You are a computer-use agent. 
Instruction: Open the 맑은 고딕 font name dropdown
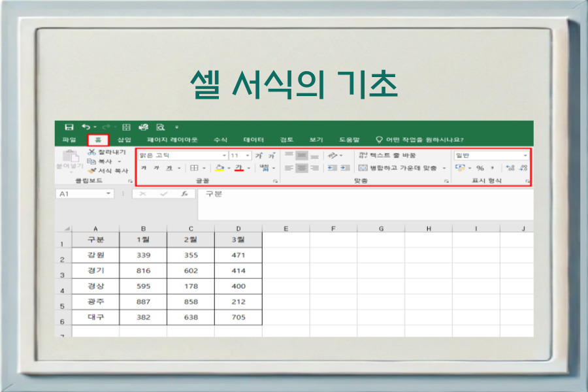pyautogui.click(x=224, y=155)
